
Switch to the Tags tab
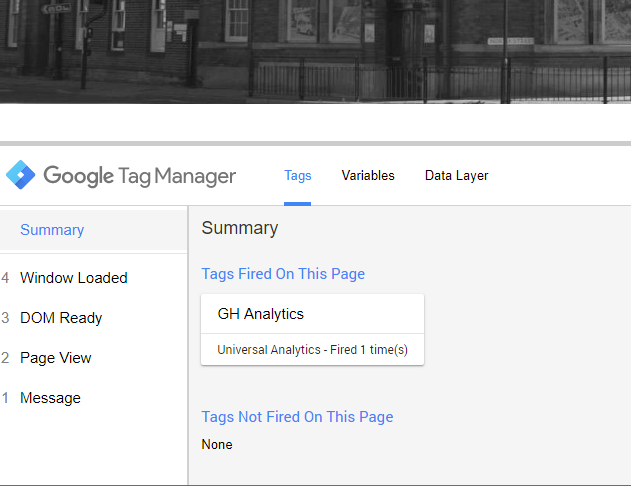(x=297, y=176)
